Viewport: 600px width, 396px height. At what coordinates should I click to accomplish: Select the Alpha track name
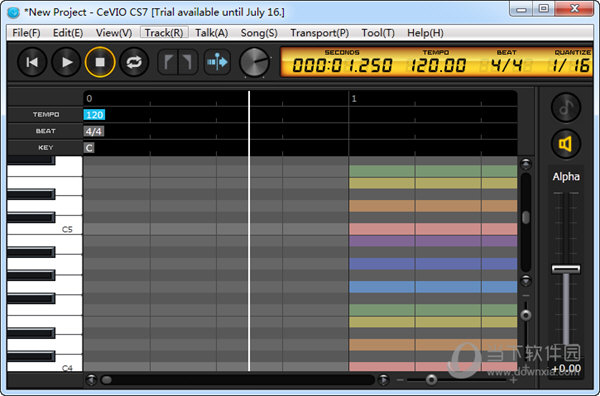click(566, 177)
